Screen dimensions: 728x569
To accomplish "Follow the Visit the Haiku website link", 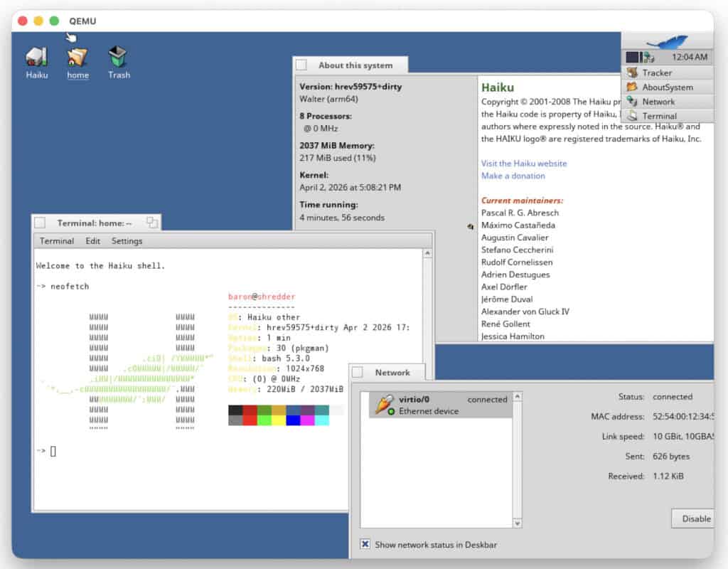I will tap(524, 163).
